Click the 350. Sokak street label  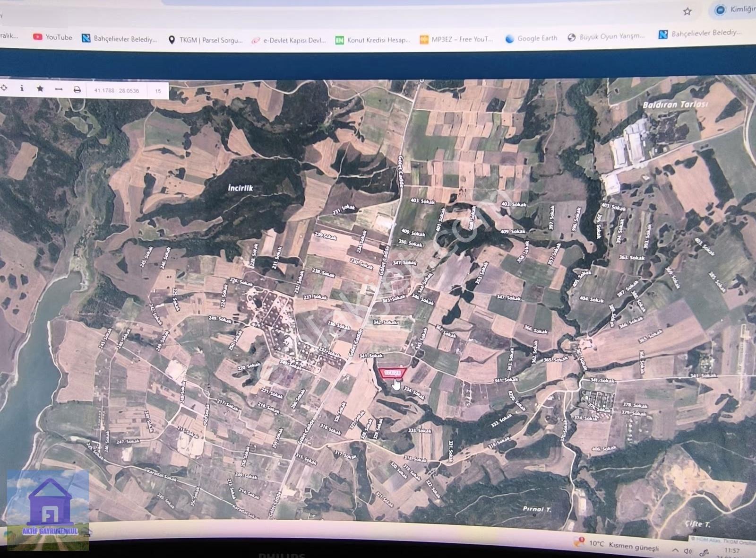pos(410,243)
